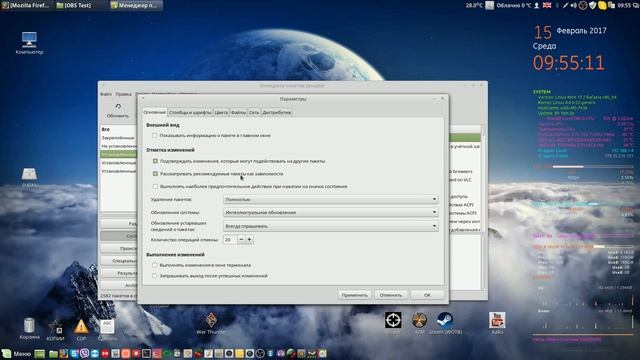Viewport: 640px width, 360px height.
Task: Open the green folder file manager in panel
Action: [53, 353]
